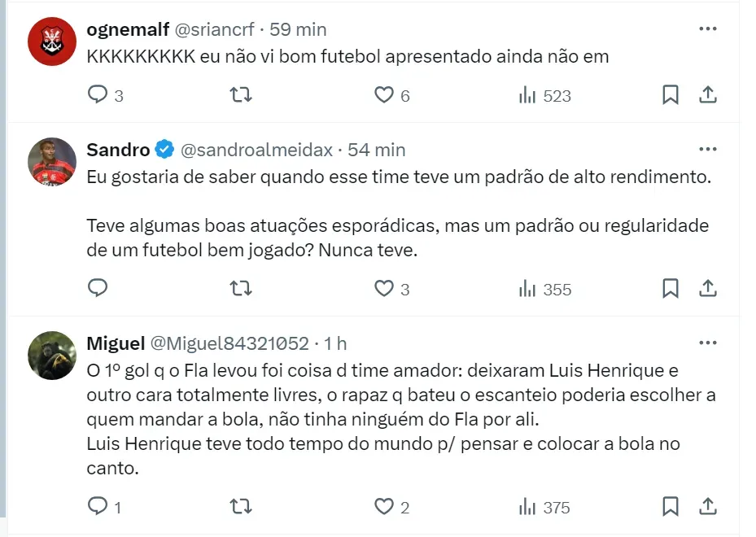Retweet Sandro's post

pos(241,288)
